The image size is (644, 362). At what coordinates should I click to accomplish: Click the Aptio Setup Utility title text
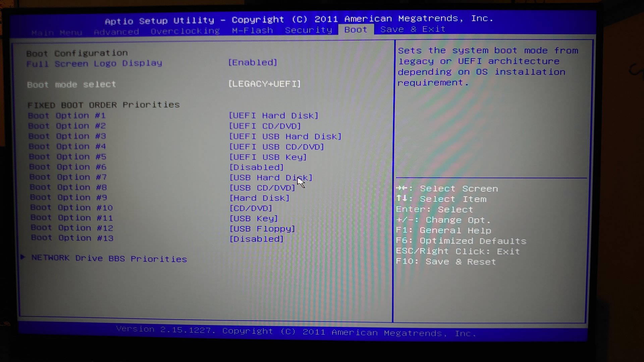coord(159,21)
